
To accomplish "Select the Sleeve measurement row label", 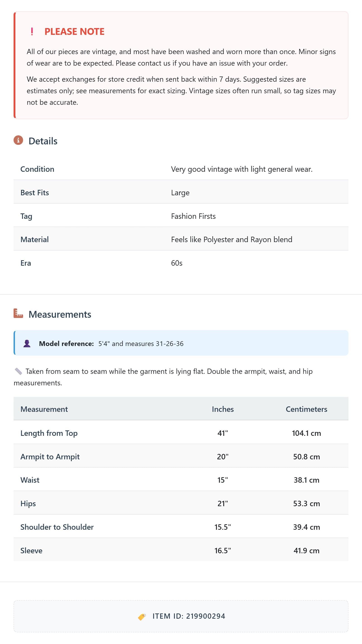I will [x=31, y=551].
